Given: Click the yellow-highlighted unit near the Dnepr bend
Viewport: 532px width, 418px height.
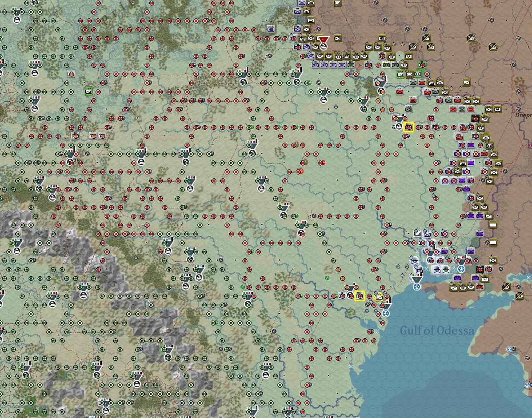Looking at the screenshot, I should [x=409, y=127].
